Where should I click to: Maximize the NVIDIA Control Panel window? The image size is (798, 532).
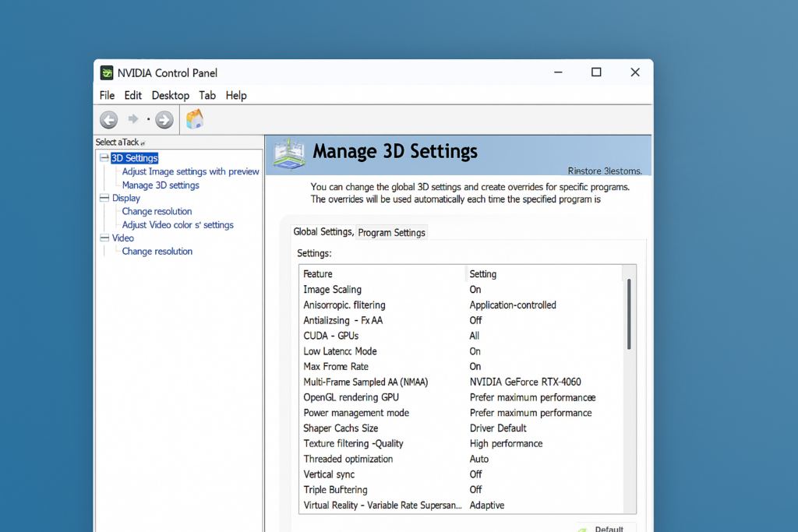point(596,72)
